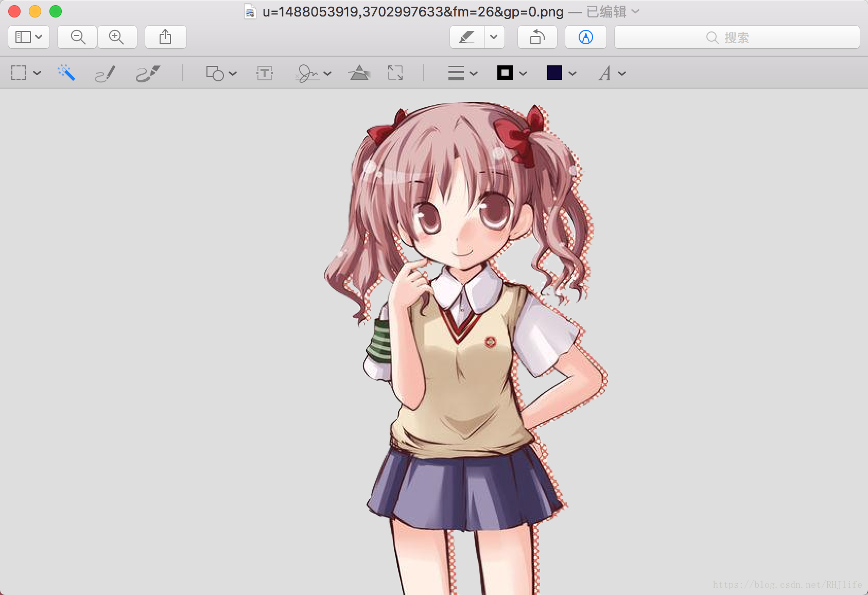Select the Instant Alpha magic wand
Image resolution: width=868 pixels, height=595 pixels.
pos(66,73)
